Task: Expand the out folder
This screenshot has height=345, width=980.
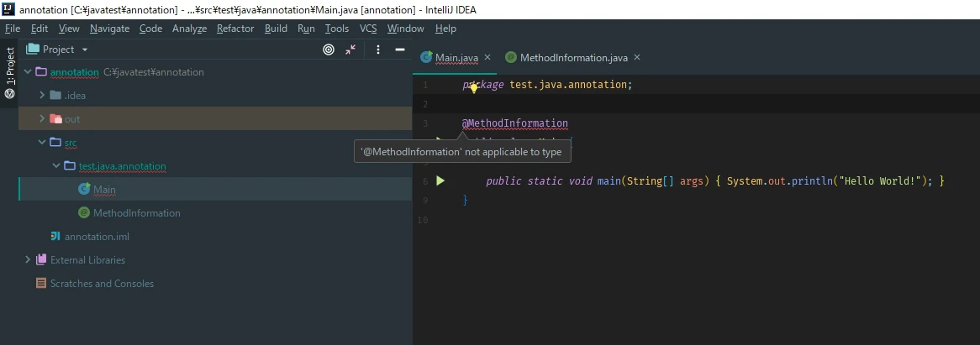Action: pos(42,118)
